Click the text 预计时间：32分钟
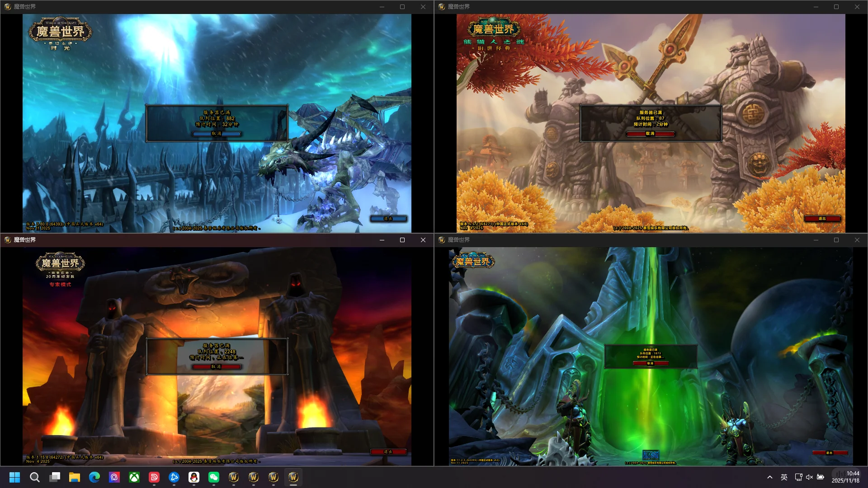 tap(217, 124)
